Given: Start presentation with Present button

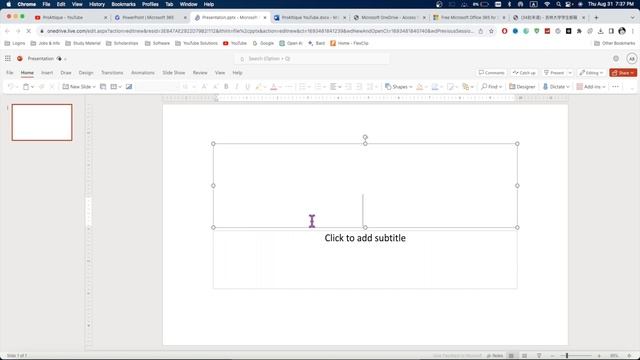Looking at the screenshot, I should point(554,73).
